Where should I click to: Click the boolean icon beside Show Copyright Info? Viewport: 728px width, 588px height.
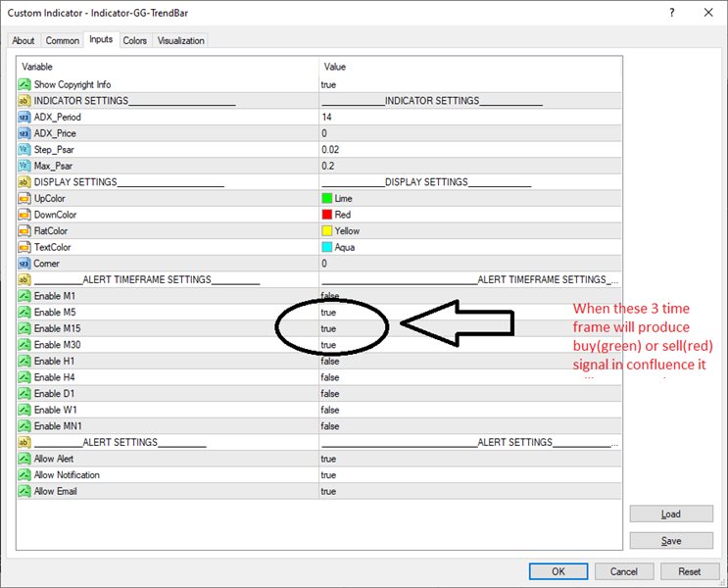pyautogui.click(x=24, y=84)
